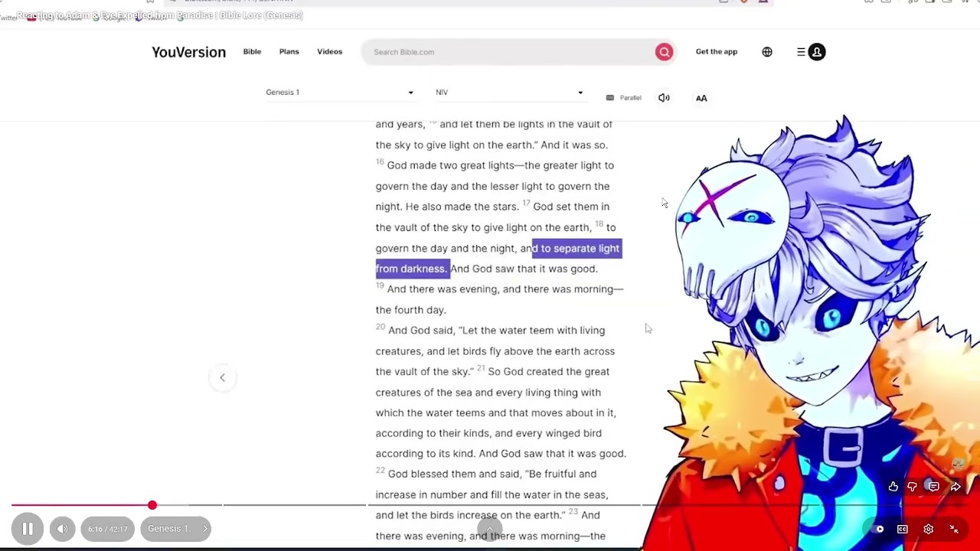Open the user profile avatar

(x=817, y=52)
